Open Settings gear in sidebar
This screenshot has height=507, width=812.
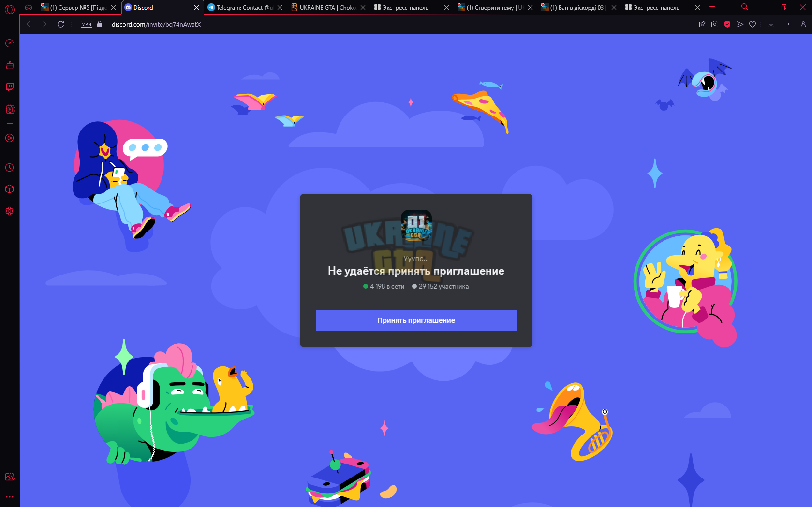[10, 211]
